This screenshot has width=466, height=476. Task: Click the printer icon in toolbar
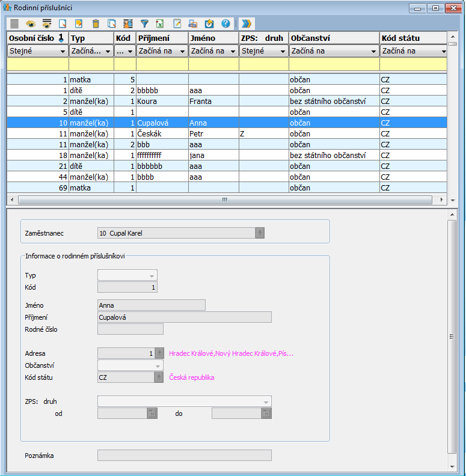click(193, 23)
